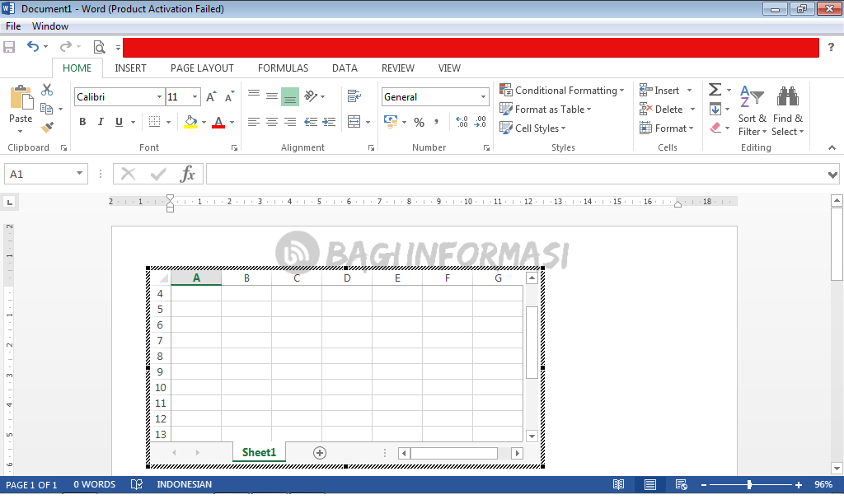
Task: Expand the Cell Styles menu
Action: coord(533,128)
